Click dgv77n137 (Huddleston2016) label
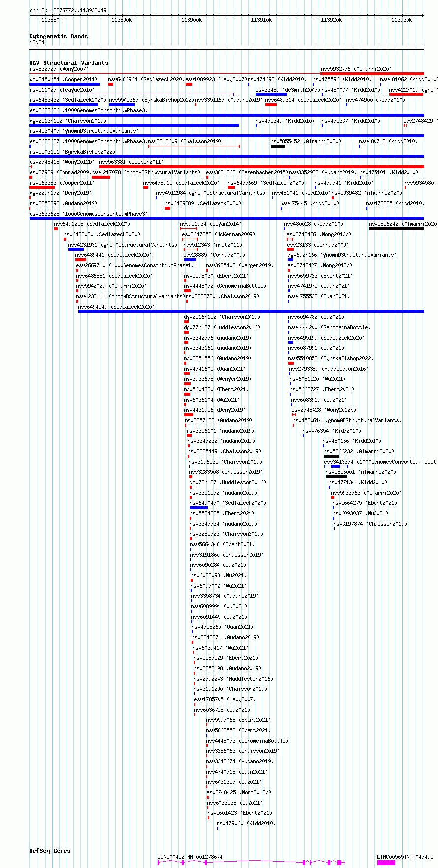 (222, 328)
